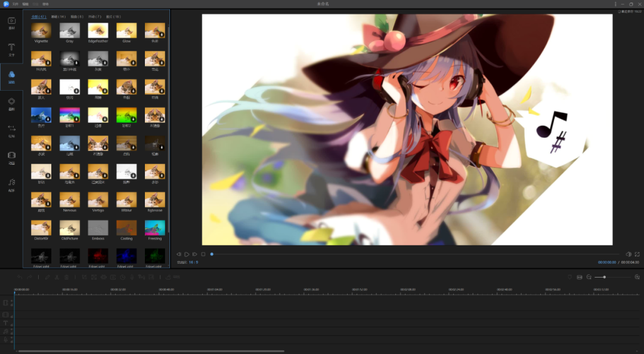Open the 素材 media panel in the sidebar
Image resolution: width=644 pixels, height=354 pixels.
coord(11,23)
